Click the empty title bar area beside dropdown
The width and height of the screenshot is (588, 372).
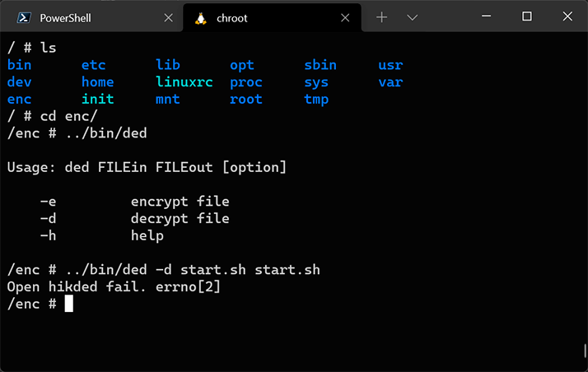coord(449,17)
